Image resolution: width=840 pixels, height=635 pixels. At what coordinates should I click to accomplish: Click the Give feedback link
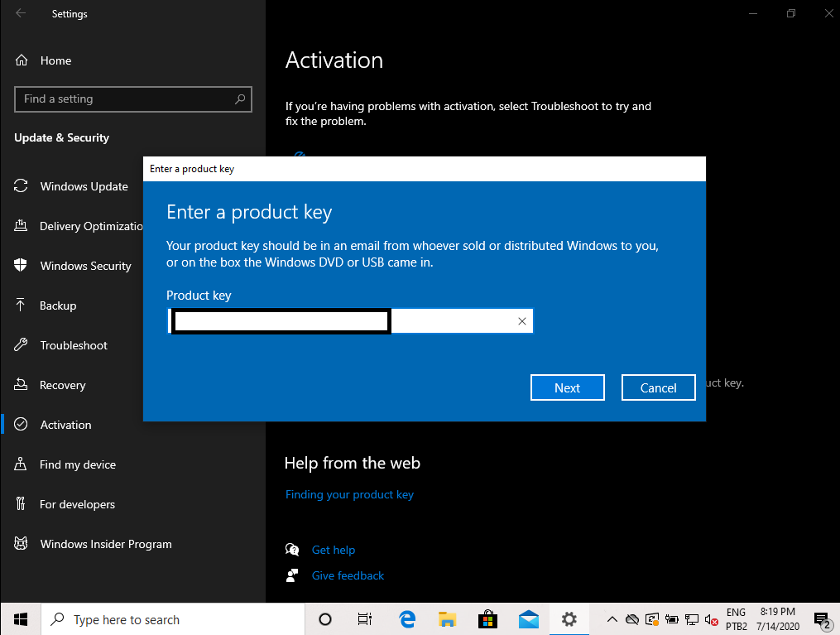tap(348, 575)
